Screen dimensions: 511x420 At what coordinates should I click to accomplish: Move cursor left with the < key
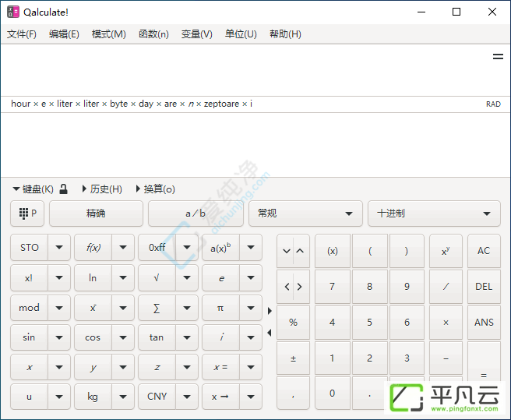pos(285,287)
